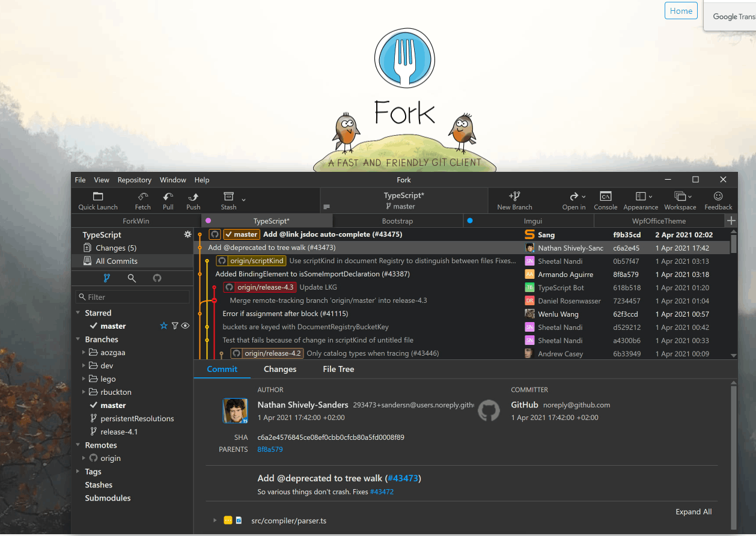Click the origin/release-4.2 branch label

[x=267, y=353]
